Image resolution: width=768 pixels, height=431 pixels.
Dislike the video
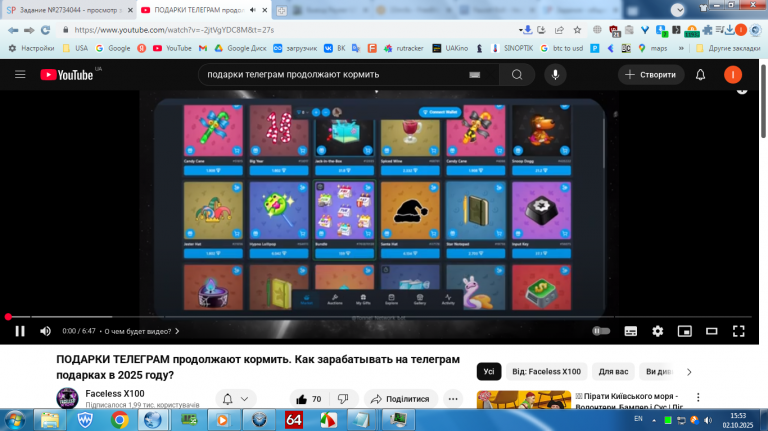pyautogui.click(x=343, y=399)
